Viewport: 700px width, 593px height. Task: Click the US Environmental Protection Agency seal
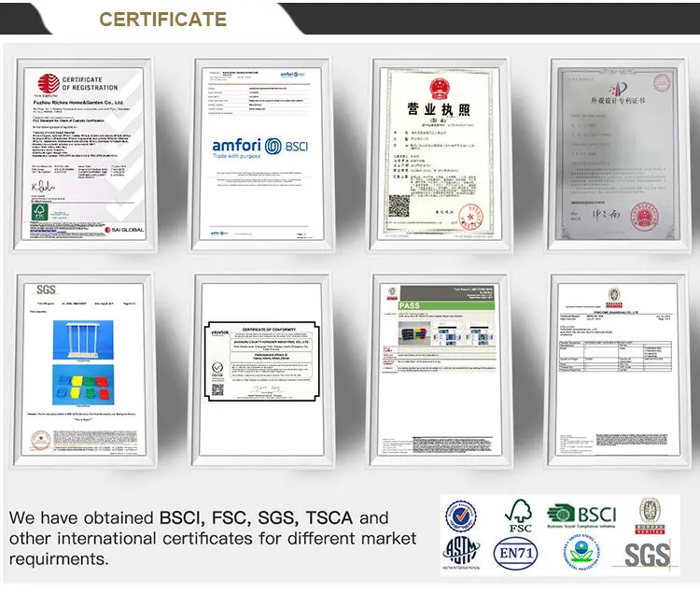[581, 552]
